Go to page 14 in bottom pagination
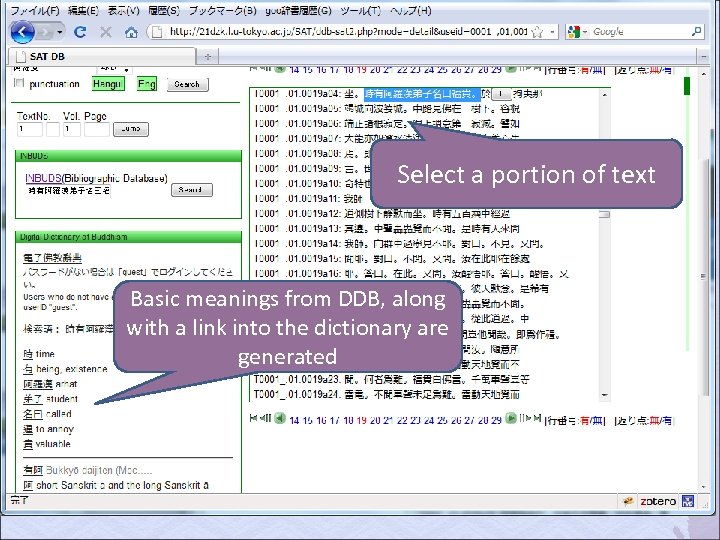 coord(294,420)
